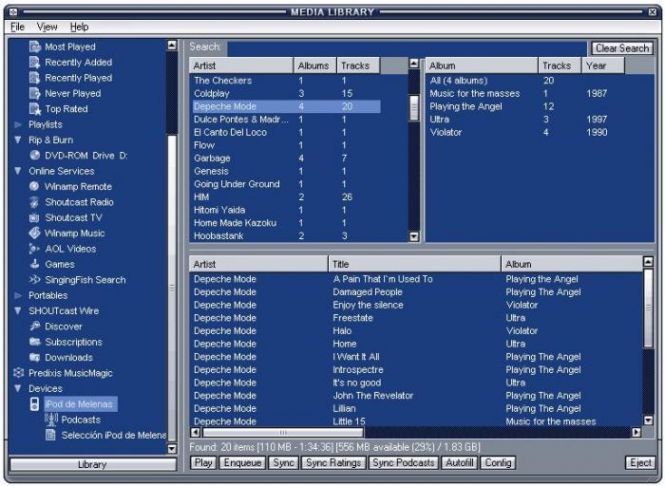665x486 pixels.
Task: Collapse the SHOUTcast Wire tree node
Action: click(18, 310)
